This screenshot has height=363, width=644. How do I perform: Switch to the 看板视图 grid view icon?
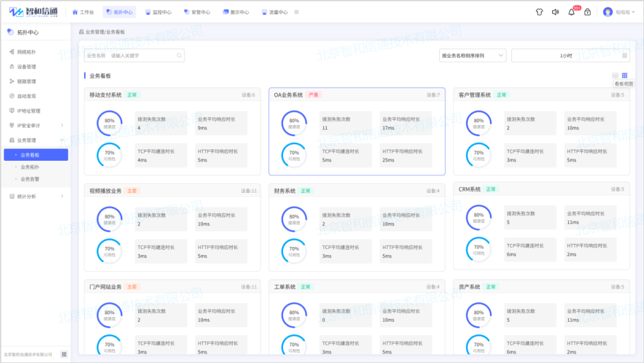coord(624,75)
